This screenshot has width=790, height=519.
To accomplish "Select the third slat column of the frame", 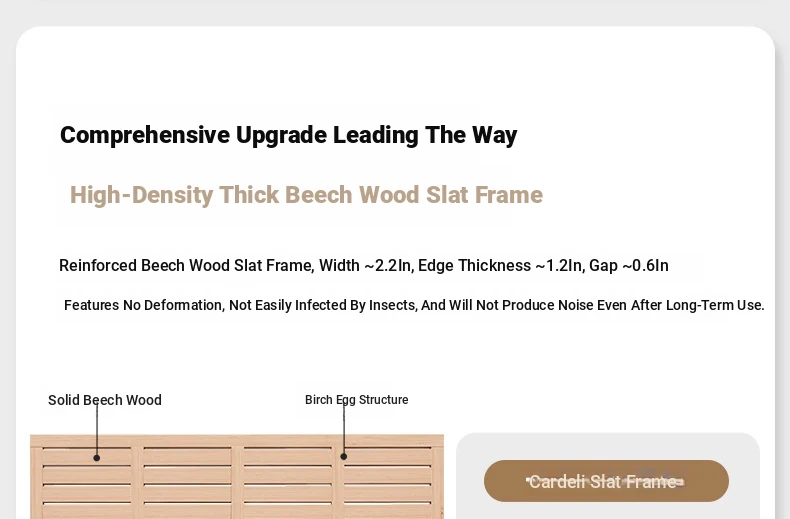I will [x=288, y=483].
